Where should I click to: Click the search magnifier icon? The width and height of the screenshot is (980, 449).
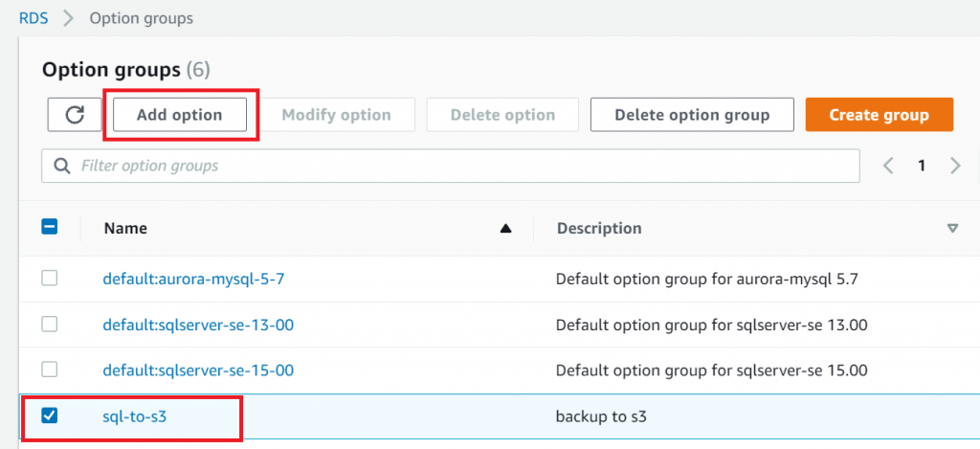pos(62,166)
